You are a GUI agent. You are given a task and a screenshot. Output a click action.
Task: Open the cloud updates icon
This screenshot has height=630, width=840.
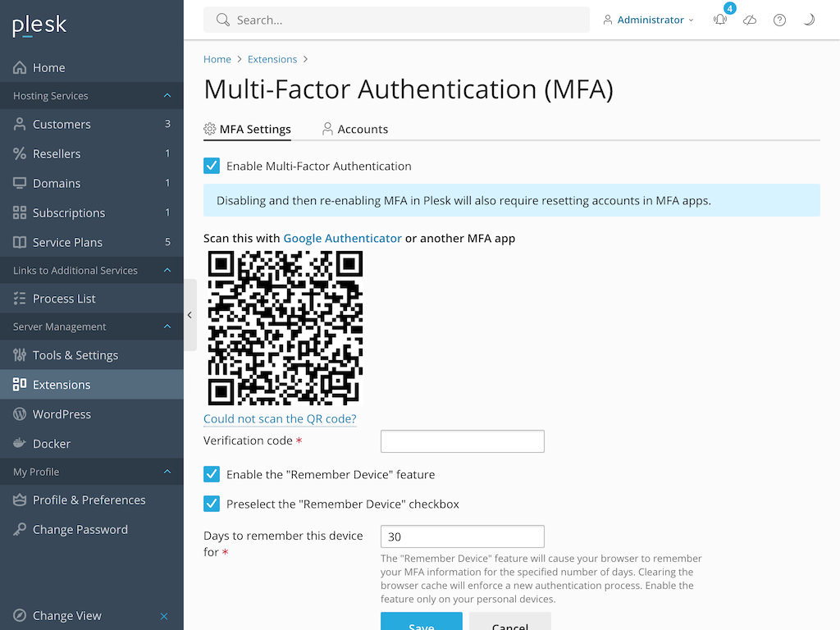pos(750,21)
